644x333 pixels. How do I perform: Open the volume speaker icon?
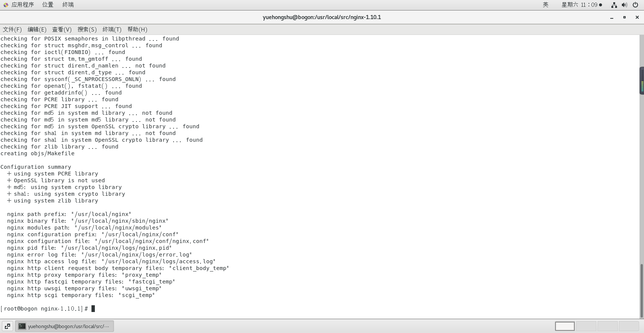coord(625,5)
